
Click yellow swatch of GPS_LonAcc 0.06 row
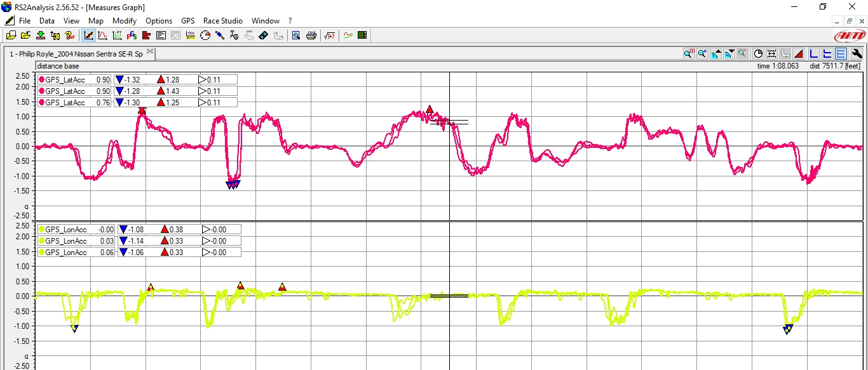[42, 253]
